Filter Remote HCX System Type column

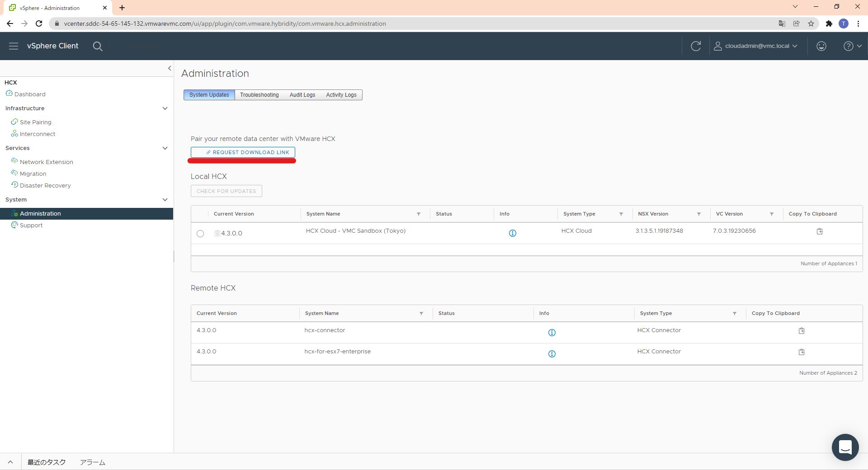735,314
